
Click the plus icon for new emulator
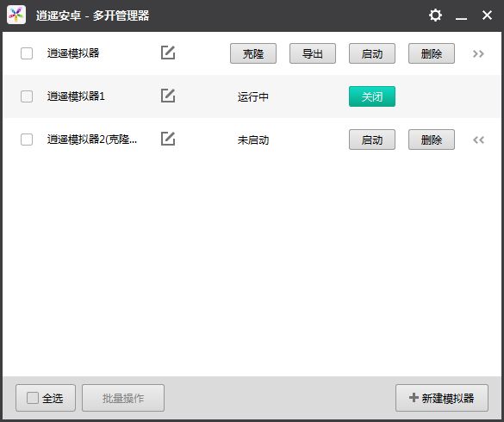click(x=414, y=398)
